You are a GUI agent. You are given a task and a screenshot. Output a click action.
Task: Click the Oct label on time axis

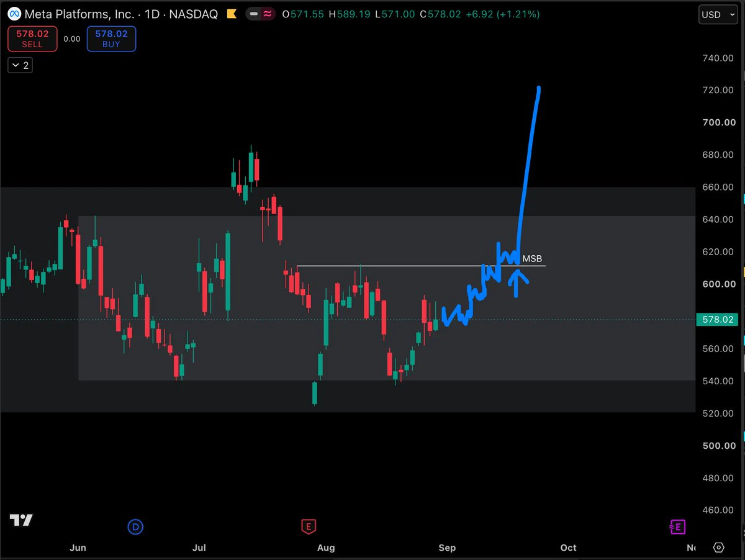click(x=568, y=548)
